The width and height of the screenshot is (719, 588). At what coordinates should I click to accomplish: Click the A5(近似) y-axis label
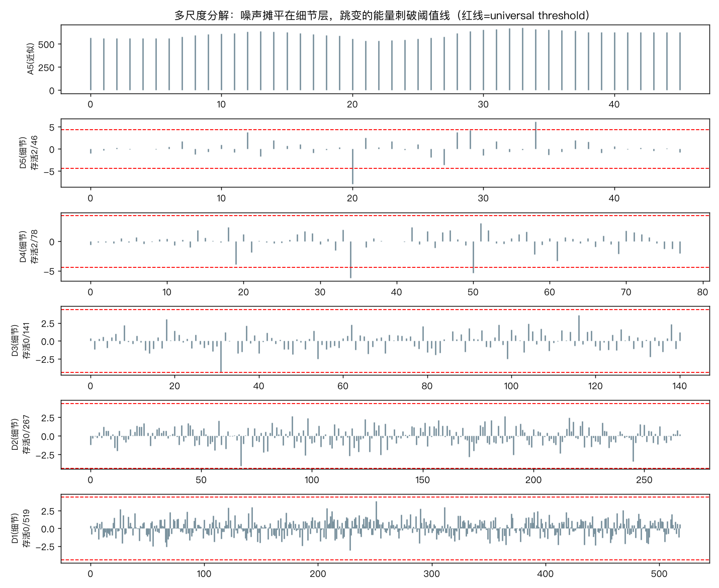click(x=31, y=59)
